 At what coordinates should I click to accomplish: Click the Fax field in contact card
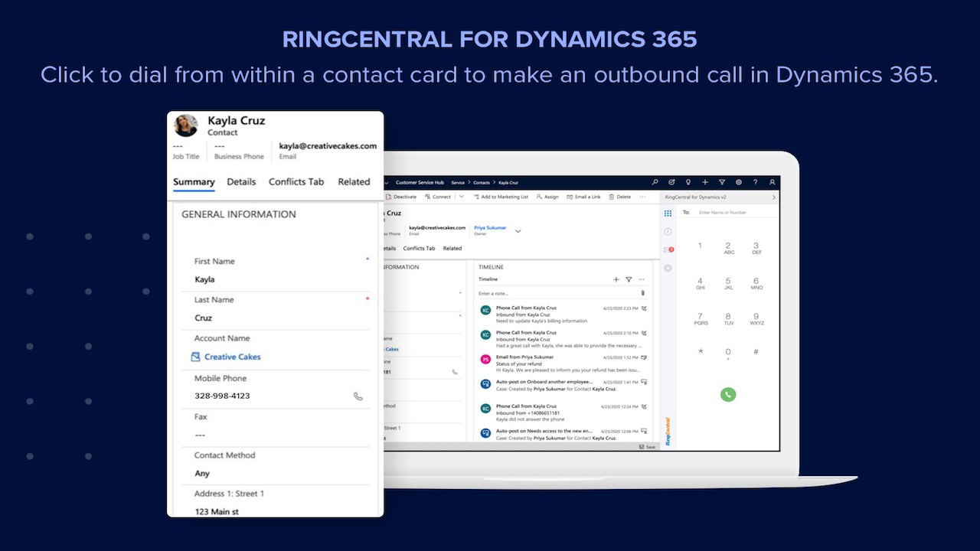click(x=276, y=435)
